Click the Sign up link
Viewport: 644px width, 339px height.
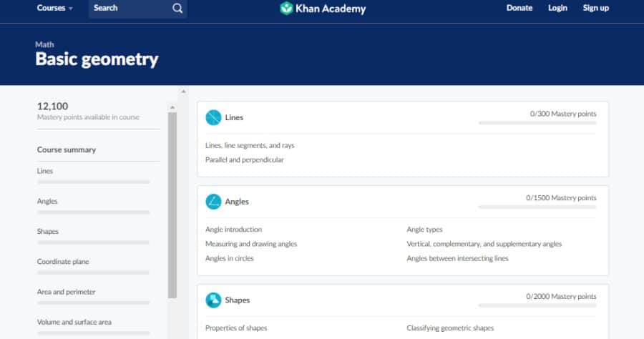(x=595, y=8)
